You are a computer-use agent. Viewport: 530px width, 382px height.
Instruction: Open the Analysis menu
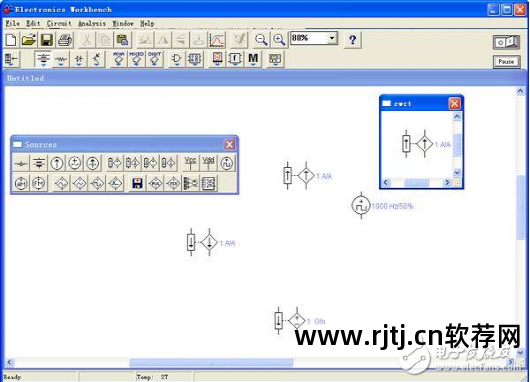click(x=92, y=23)
